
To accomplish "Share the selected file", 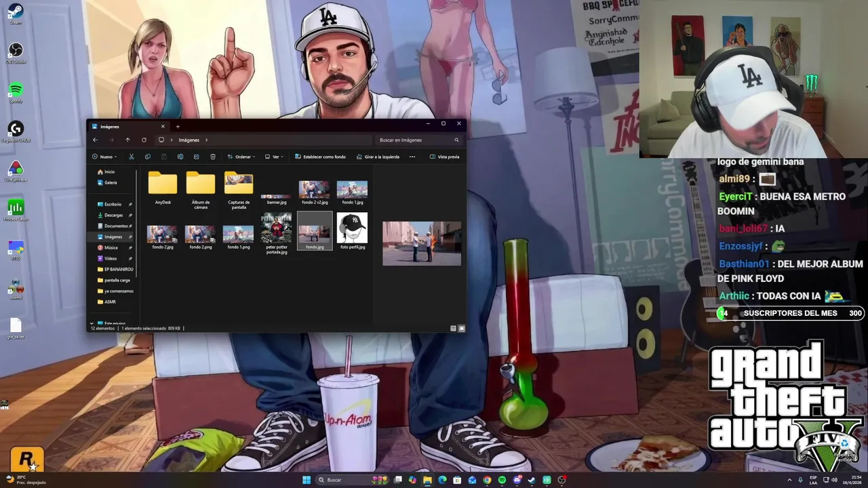I will click(196, 157).
